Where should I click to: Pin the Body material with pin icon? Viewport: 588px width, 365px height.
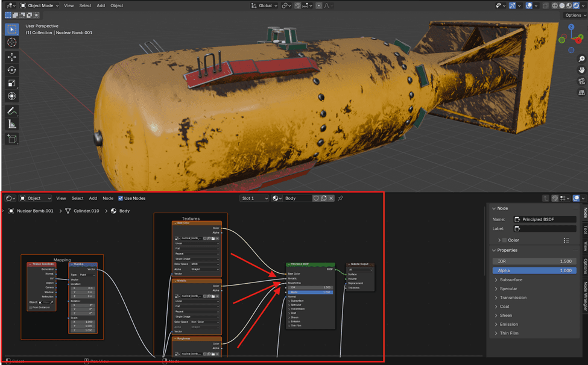340,198
